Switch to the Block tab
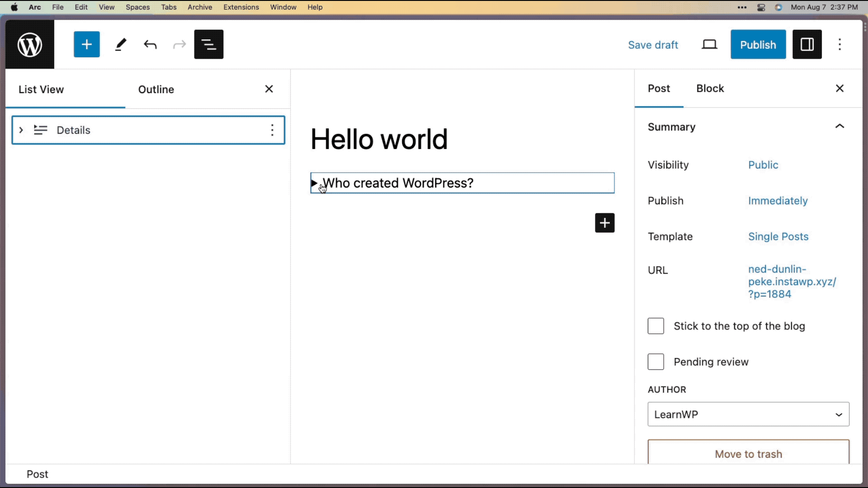Image resolution: width=868 pixels, height=488 pixels. tap(710, 89)
